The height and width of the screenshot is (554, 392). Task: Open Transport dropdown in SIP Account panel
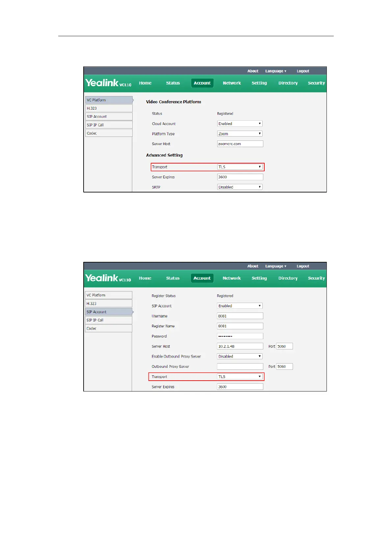[240, 376]
